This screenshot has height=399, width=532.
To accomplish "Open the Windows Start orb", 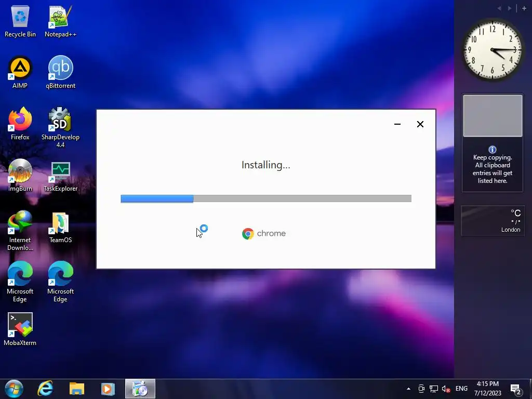I will [14, 389].
